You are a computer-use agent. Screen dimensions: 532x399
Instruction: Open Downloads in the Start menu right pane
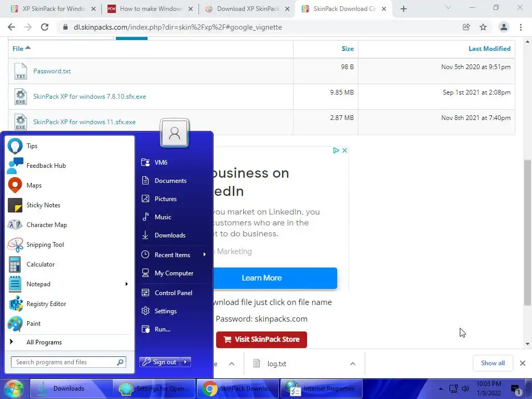[173, 235]
